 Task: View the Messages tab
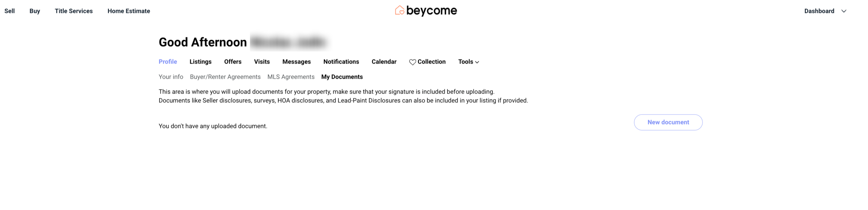point(296,62)
